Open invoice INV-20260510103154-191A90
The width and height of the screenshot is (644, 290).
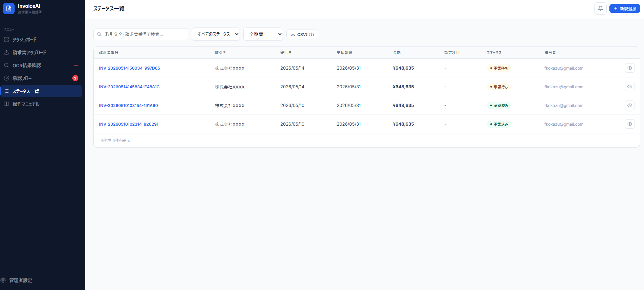click(x=128, y=105)
